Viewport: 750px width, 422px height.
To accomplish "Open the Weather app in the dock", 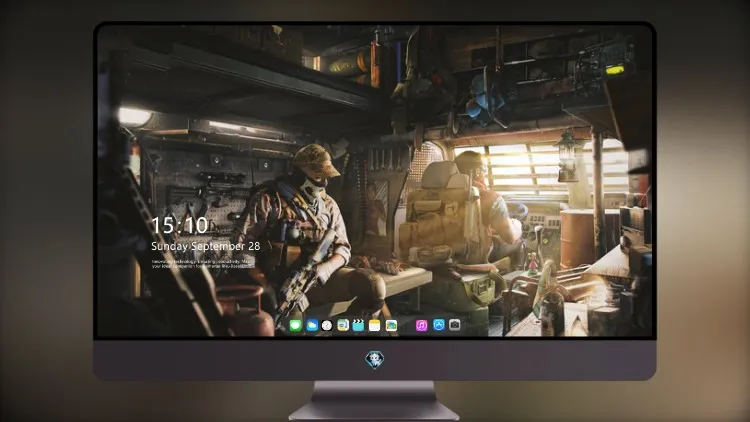I will pos(312,325).
